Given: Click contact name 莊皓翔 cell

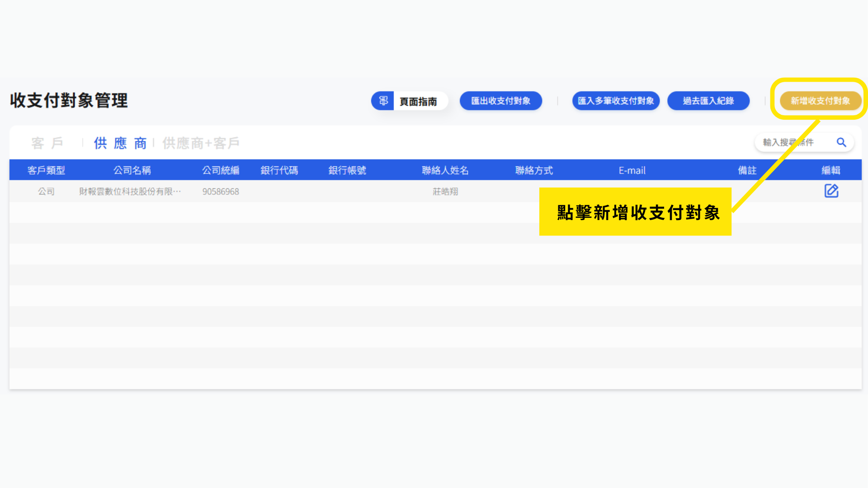Looking at the screenshot, I should pos(445,192).
